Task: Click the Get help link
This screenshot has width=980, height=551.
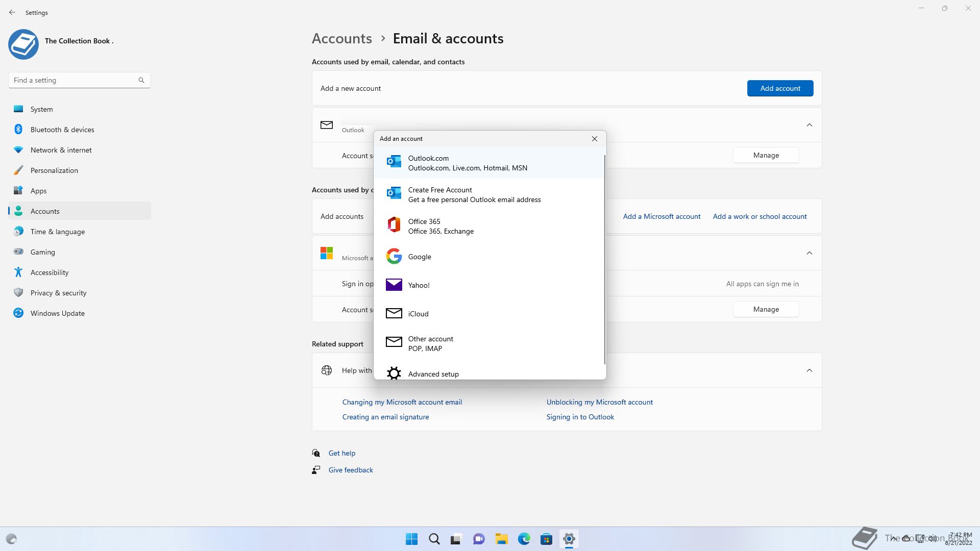Action: coord(341,453)
